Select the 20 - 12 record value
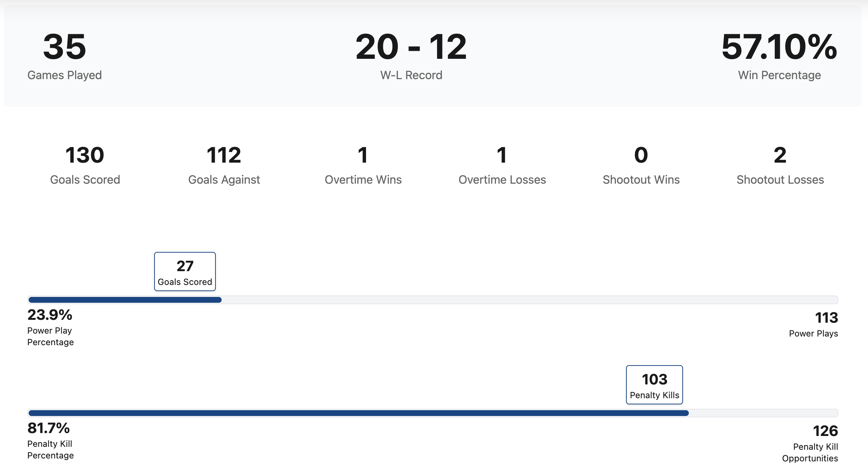Image resolution: width=868 pixels, height=465 pixels. (x=411, y=47)
